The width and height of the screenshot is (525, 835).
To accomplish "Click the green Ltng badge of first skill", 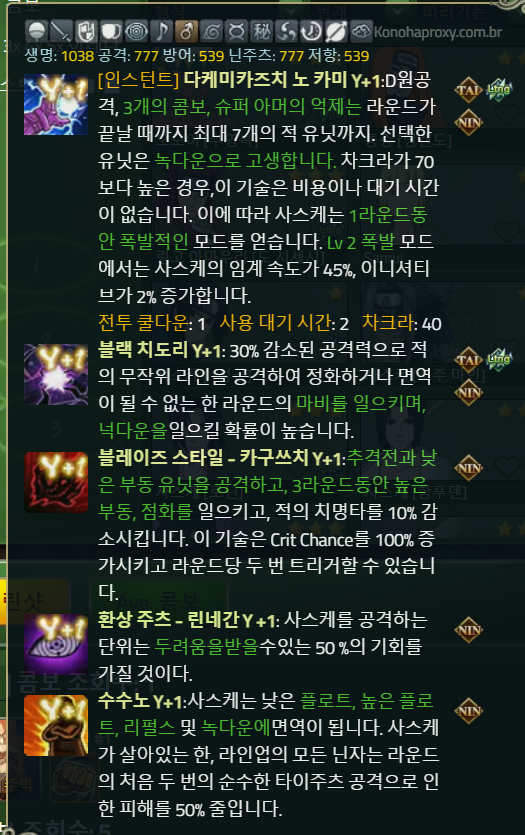I will coord(499,89).
